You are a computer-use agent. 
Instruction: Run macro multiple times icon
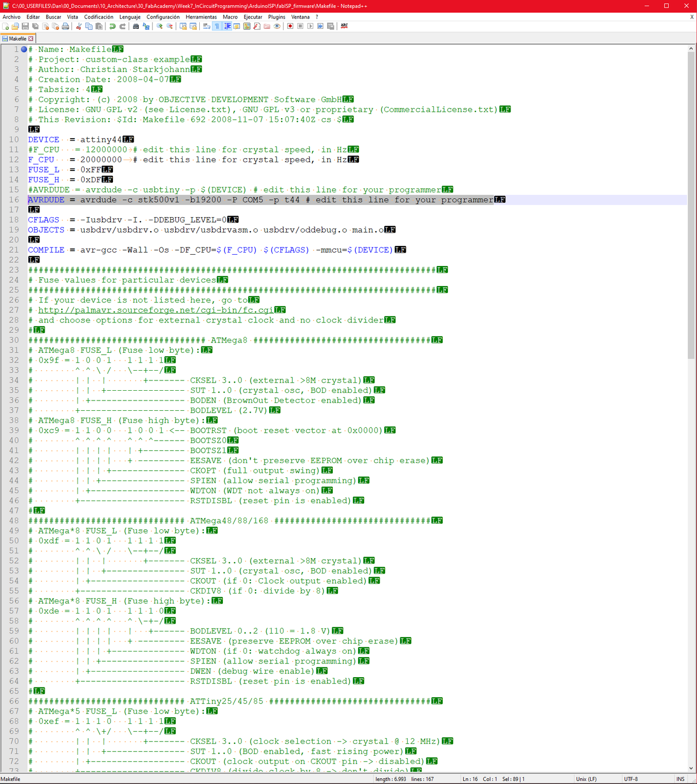click(320, 26)
